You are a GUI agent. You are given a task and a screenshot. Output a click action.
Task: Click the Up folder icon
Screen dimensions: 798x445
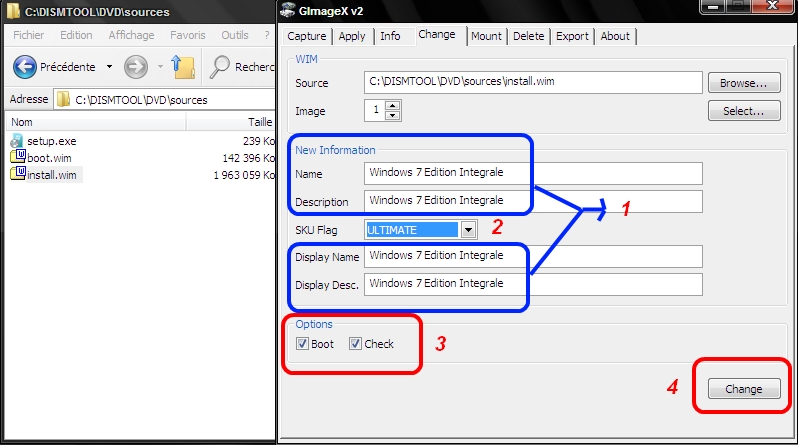click(x=183, y=67)
